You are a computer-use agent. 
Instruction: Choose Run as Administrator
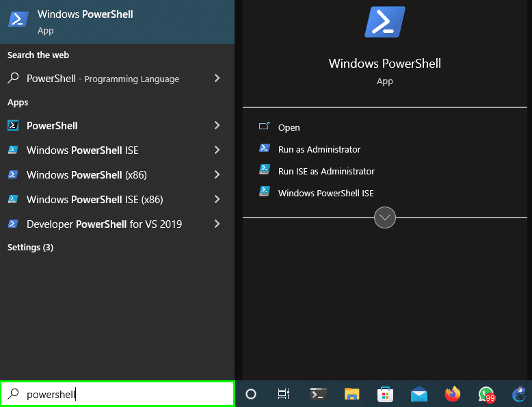click(x=319, y=149)
